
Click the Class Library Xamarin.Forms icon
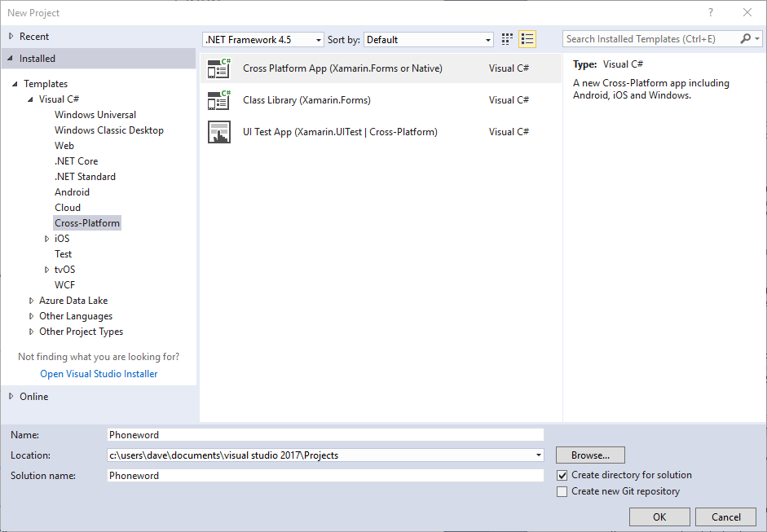218,100
